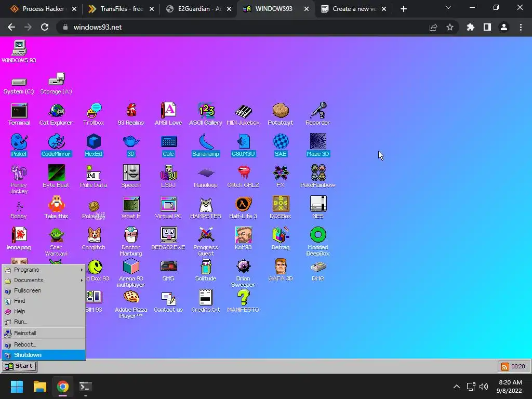
Task: Switch to the Process Hacker tab
Action: [43, 9]
